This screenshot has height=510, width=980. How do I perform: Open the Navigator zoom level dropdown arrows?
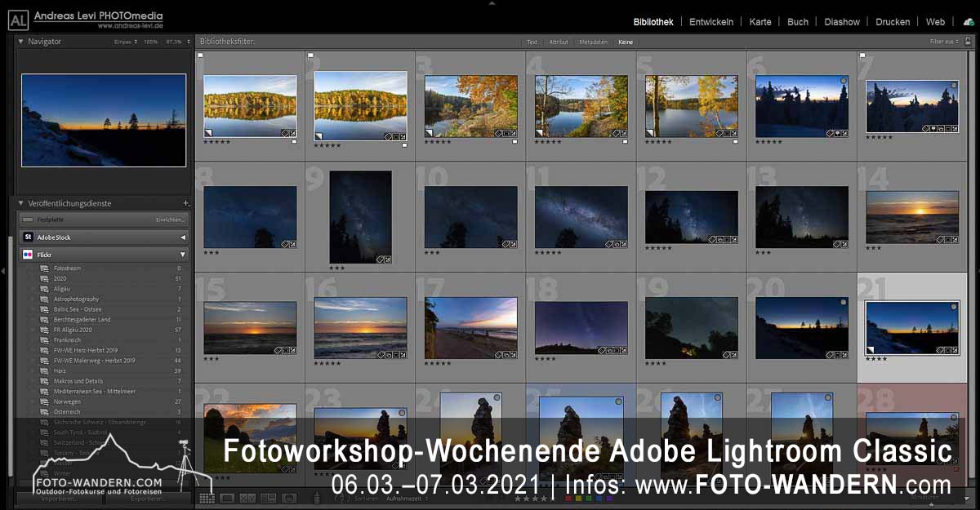pyautogui.click(x=189, y=41)
